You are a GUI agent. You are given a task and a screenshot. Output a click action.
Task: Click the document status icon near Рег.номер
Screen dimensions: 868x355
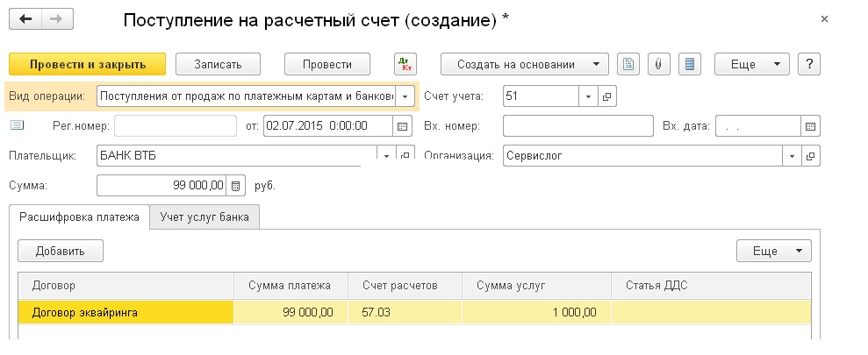point(18,125)
